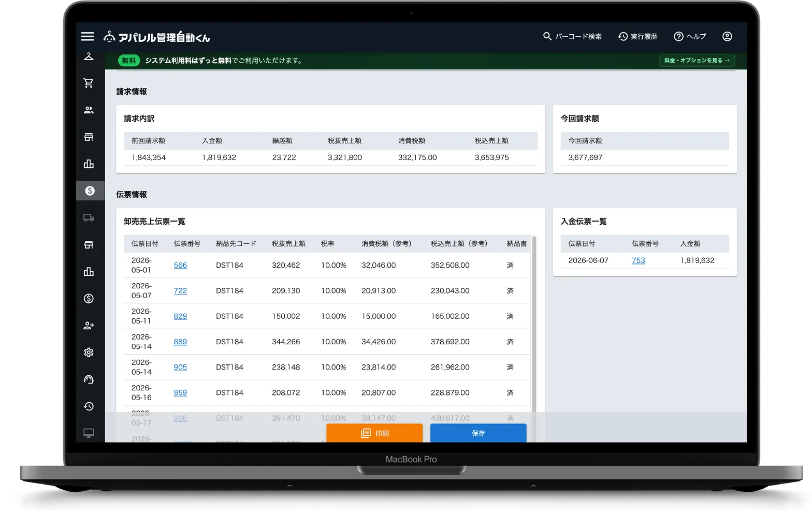Click the orange 印刷 button
This screenshot has width=812, height=513.
click(374, 433)
